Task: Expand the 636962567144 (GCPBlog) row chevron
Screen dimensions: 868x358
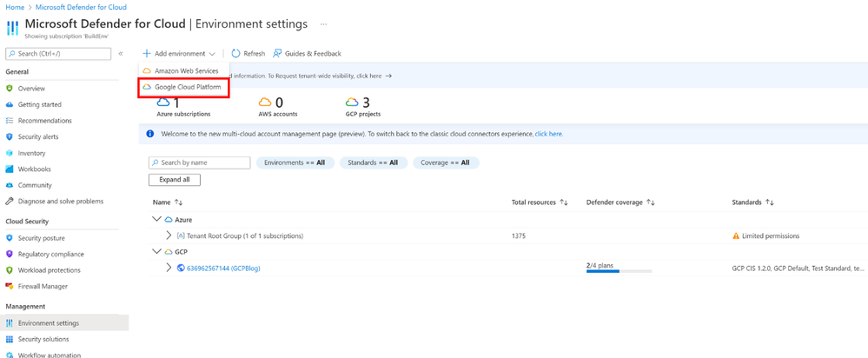Action: point(169,268)
